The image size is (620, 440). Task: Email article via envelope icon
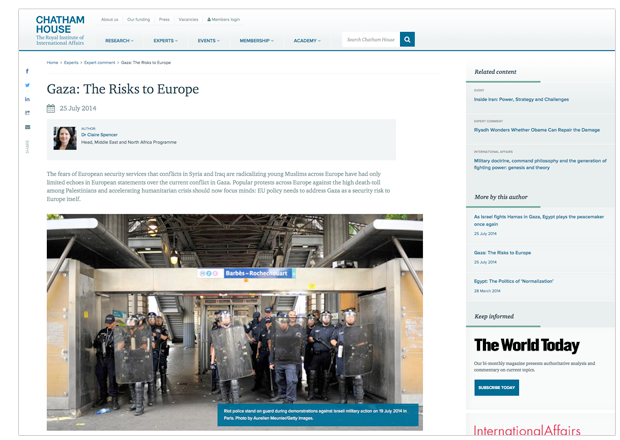(x=27, y=127)
